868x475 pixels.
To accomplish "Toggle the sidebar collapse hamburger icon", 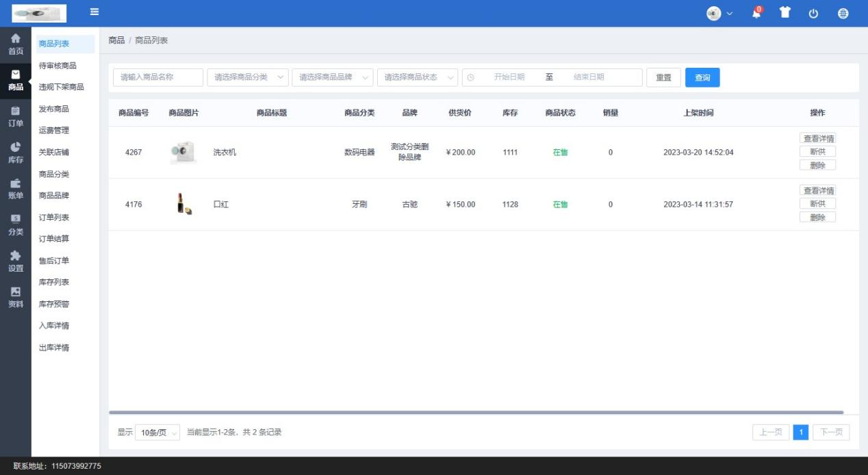I will (94, 12).
